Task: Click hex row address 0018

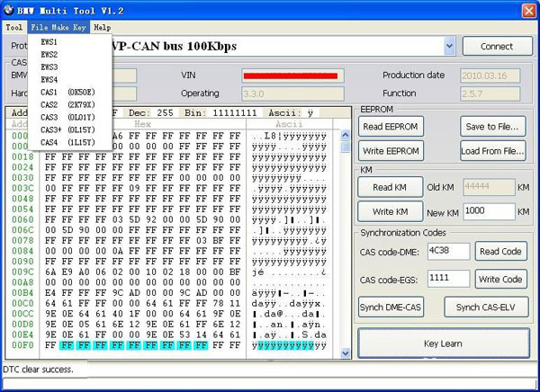Action: tap(22, 157)
